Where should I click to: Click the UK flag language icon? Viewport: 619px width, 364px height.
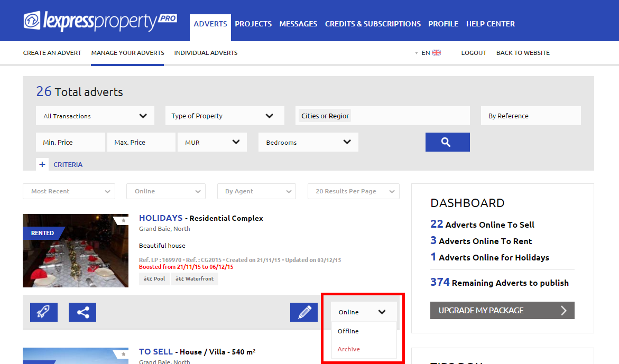point(436,52)
